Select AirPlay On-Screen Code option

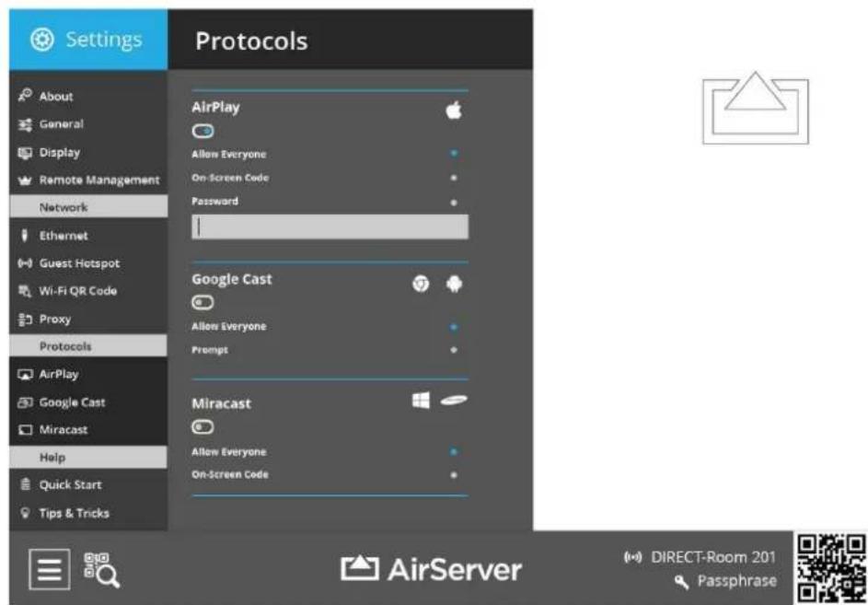(454, 179)
